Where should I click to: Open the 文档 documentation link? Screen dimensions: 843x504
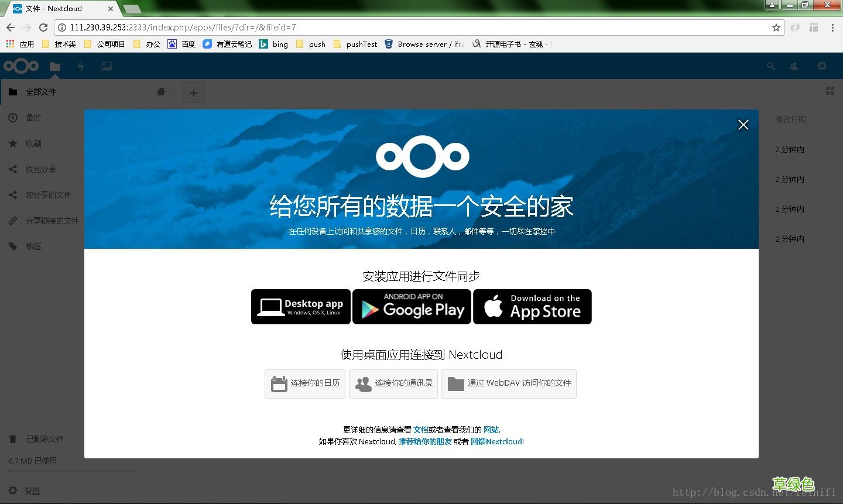click(420, 430)
